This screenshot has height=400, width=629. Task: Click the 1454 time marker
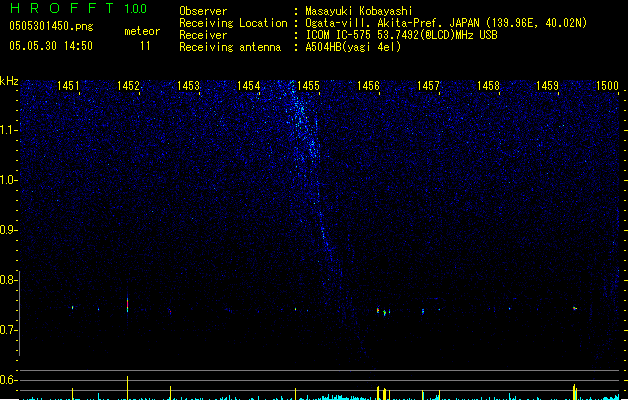point(248,86)
